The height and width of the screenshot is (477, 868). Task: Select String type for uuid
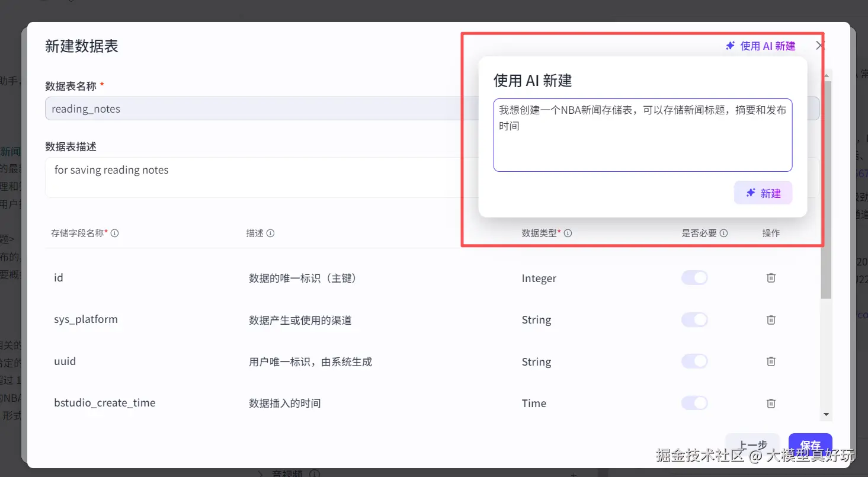coord(536,362)
